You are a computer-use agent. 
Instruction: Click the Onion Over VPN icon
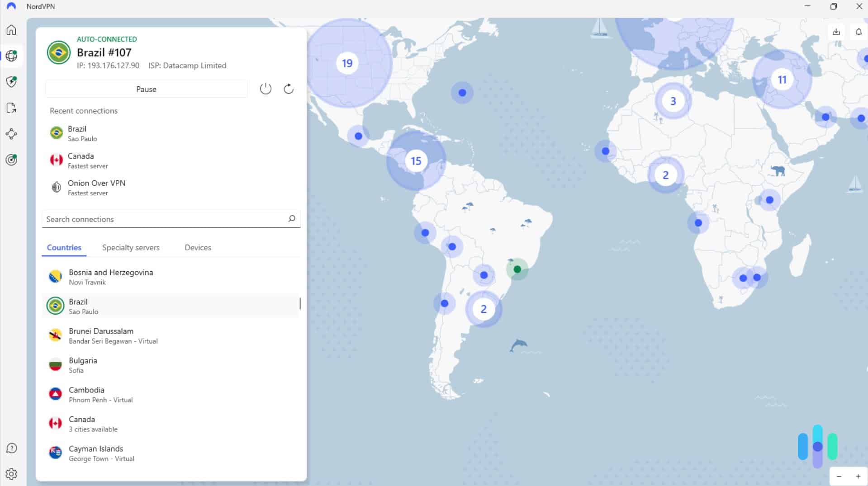(56, 187)
